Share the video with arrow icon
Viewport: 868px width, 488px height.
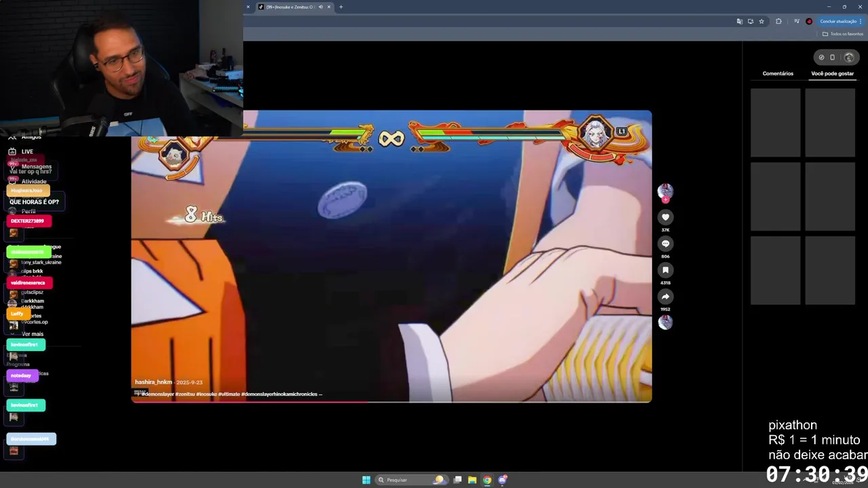pyautogui.click(x=665, y=296)
